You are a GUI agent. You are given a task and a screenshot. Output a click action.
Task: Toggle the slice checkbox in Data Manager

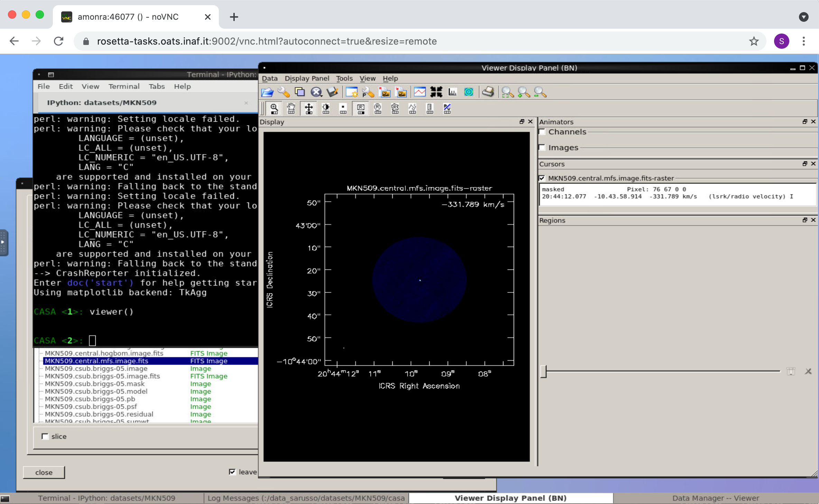pos(45,436)
